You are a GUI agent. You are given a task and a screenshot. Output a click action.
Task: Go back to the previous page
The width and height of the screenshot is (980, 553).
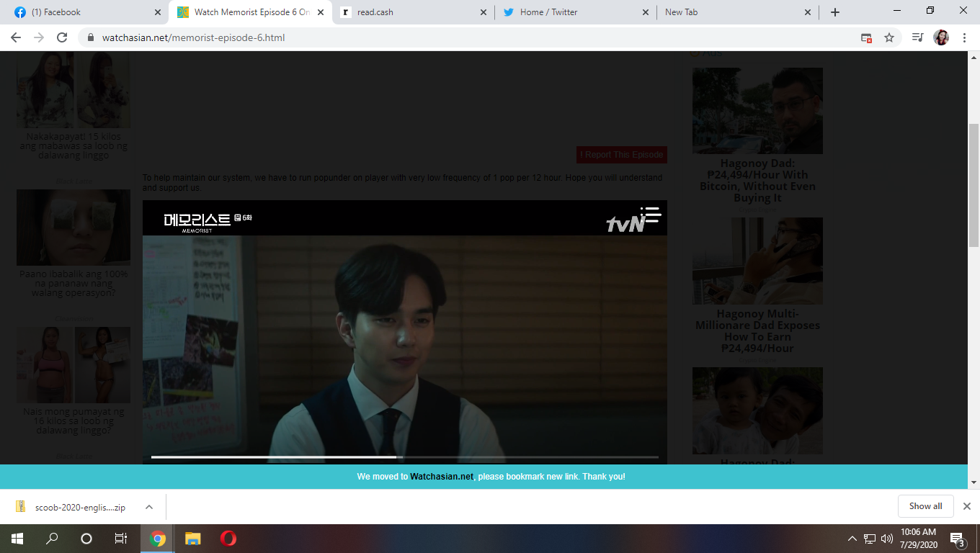(16, 37)
